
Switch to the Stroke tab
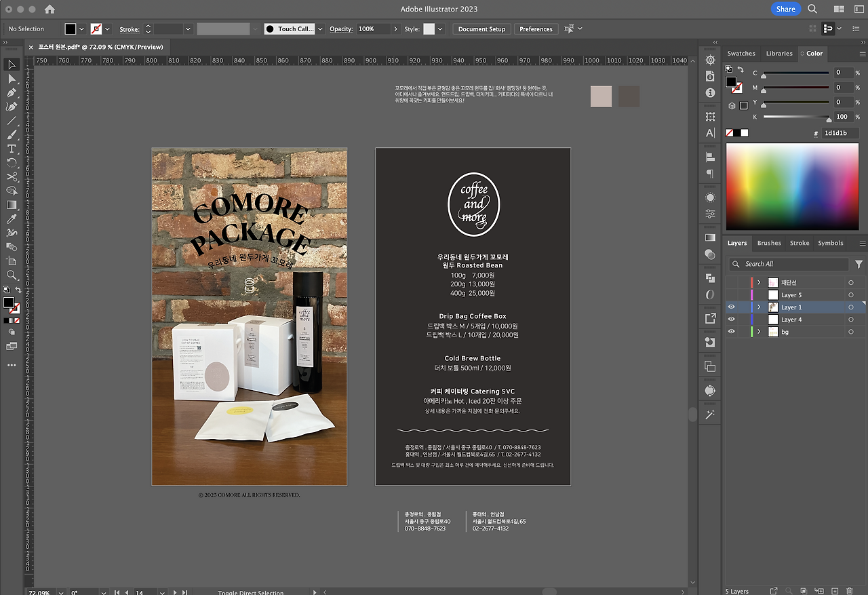coord(800,243)
